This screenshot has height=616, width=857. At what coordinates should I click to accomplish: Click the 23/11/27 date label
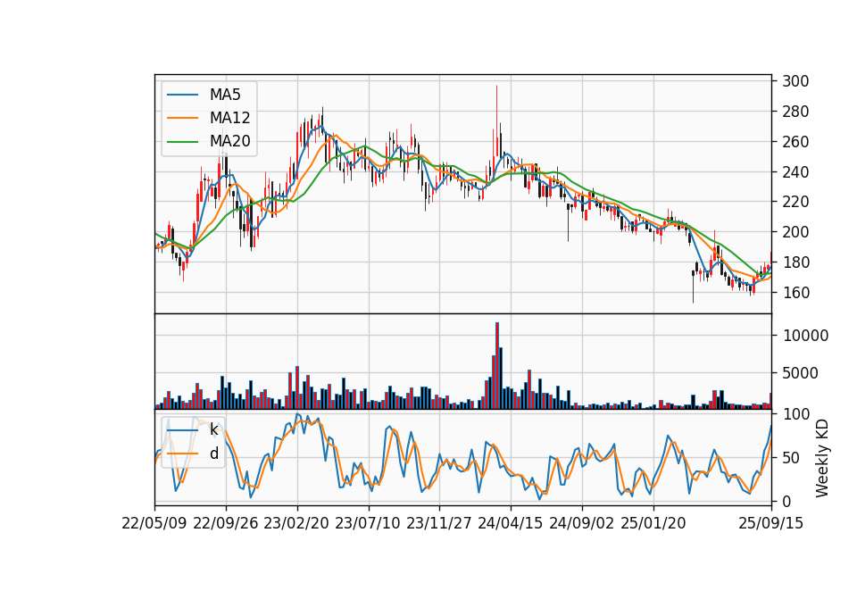(439, 523)
